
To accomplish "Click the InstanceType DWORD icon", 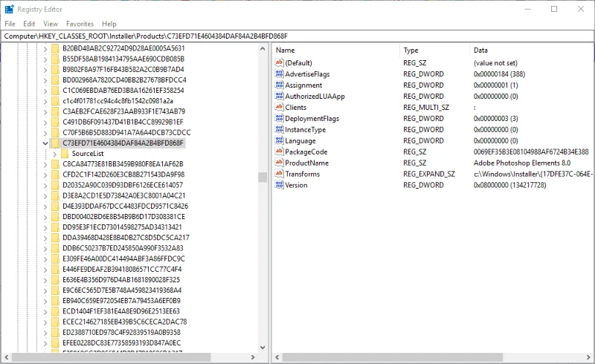I will pyautogui.click(x=280, y=129).
